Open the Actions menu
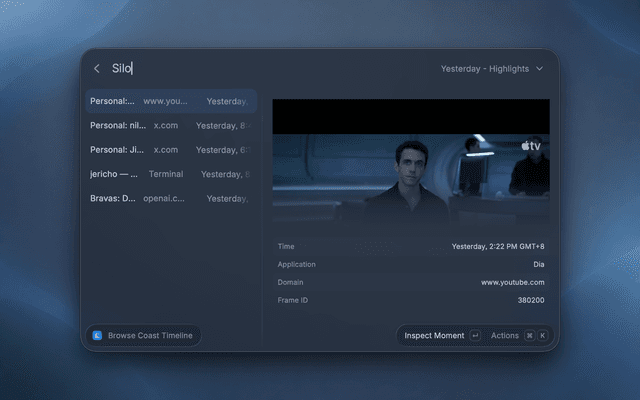Viewport: 640px width, 400px height. point(505,336)
